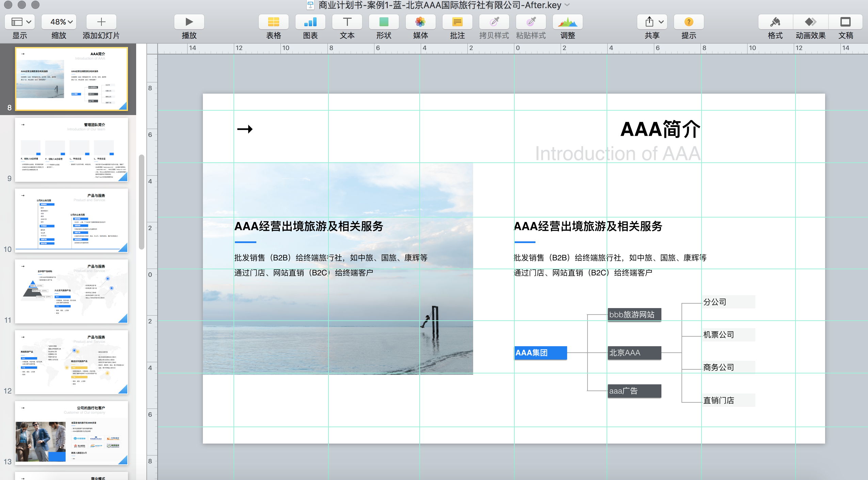Select the 直销门店 box
868x480 pixels.
click(x=728, y=400)
